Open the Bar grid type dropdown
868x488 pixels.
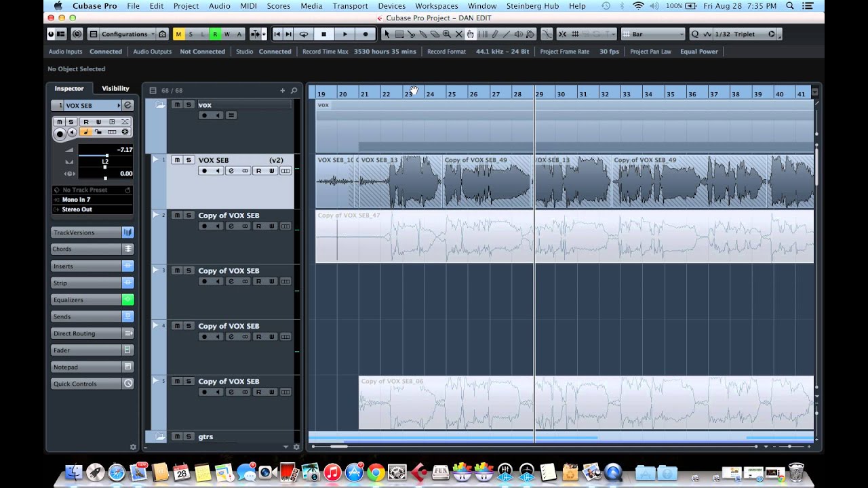(x=654, y=34)
